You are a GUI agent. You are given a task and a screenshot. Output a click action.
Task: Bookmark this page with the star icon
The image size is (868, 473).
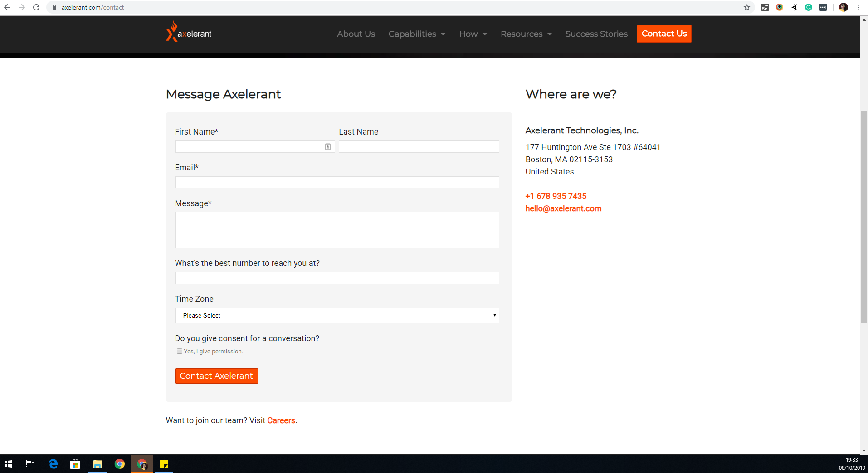coord(746,7)
